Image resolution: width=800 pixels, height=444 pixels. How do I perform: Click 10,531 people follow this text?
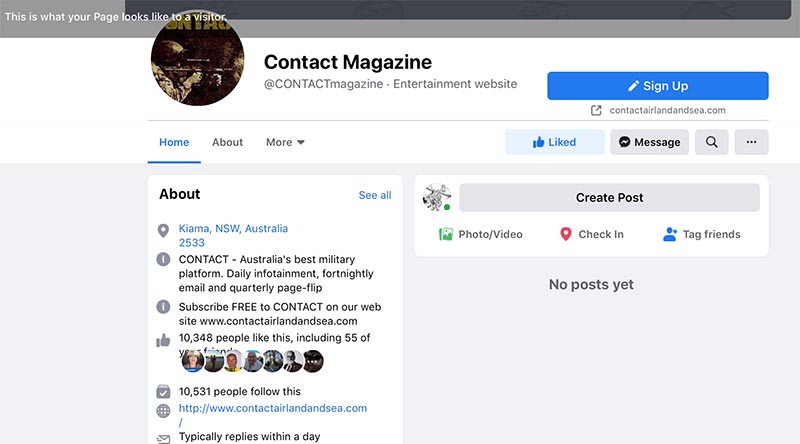tap(240, 391)
